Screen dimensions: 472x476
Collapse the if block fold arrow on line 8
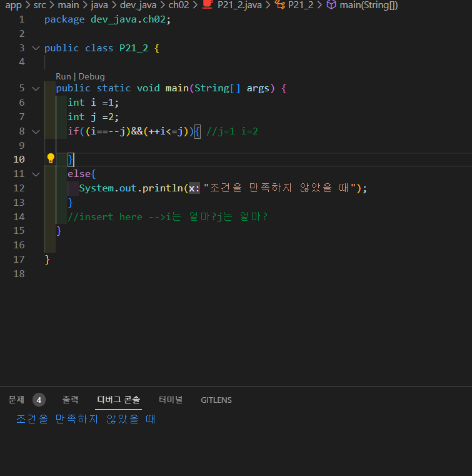[x=36, y=132]
